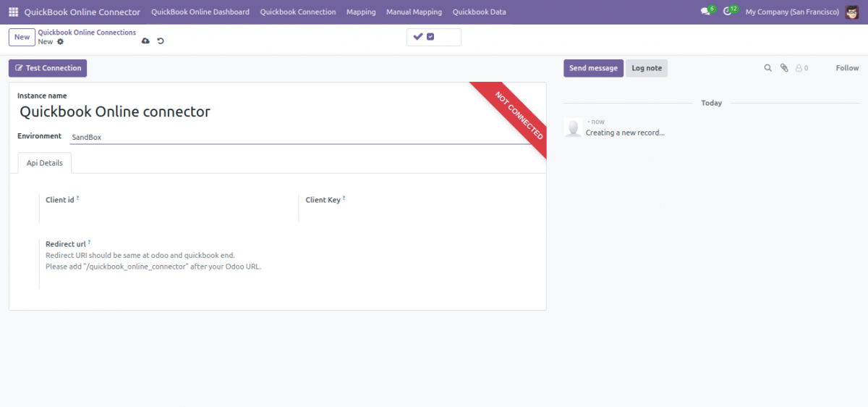Discard changes with the undo arrow icon
868x407 pixels.
point(161,41)
